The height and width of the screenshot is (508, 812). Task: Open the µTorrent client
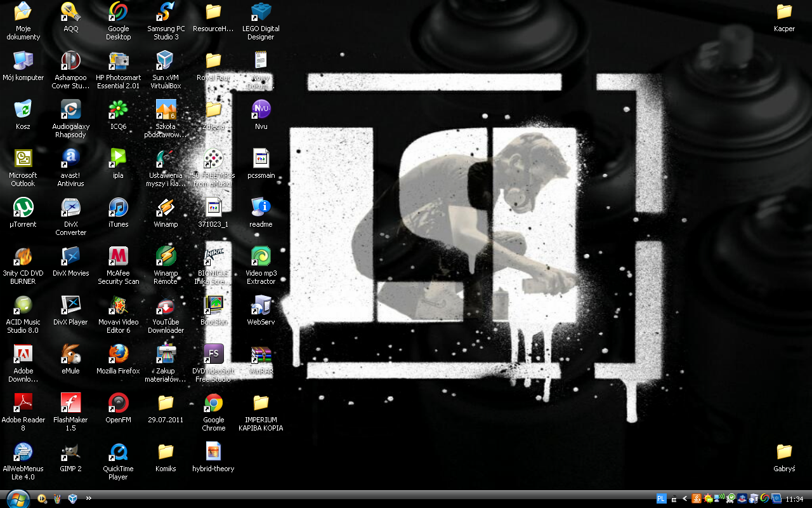tap(23, 213)
